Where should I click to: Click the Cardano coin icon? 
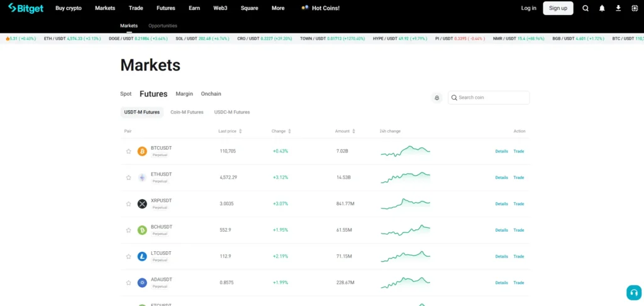click(x=142, y=283)
